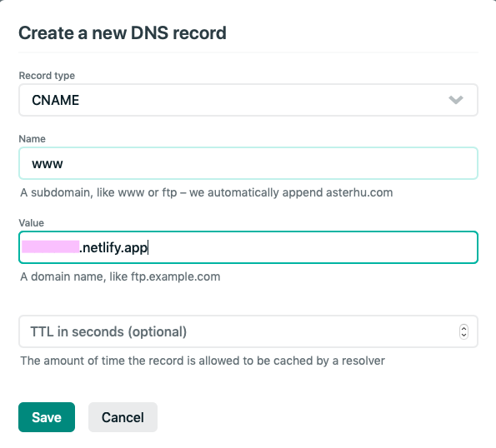
Task: Click the www text in Name field
Action: point(48,164)
